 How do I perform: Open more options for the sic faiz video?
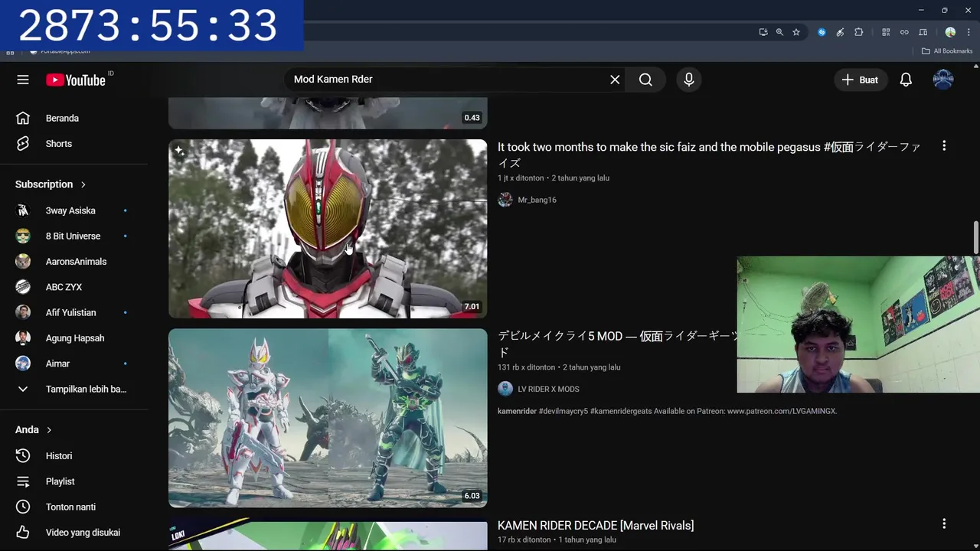pyautogui.click(x=944, y=145)
